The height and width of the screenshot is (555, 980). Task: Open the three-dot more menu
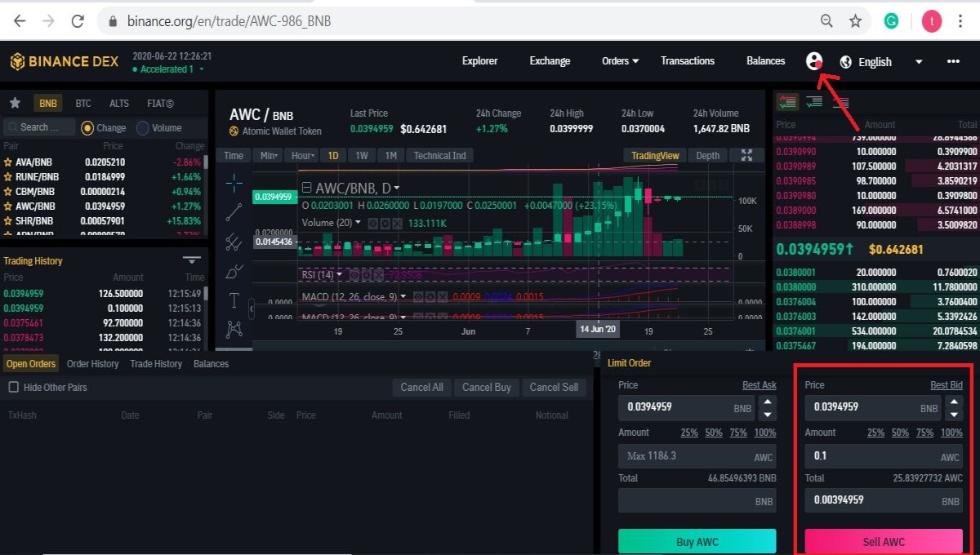click(953, 61)
